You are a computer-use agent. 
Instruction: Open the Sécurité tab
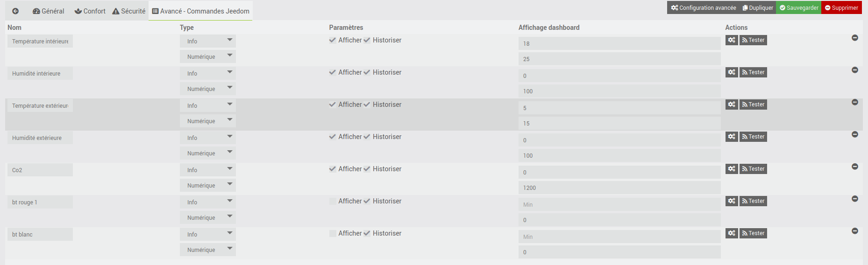pyautogui.click(x=129, y=11)
